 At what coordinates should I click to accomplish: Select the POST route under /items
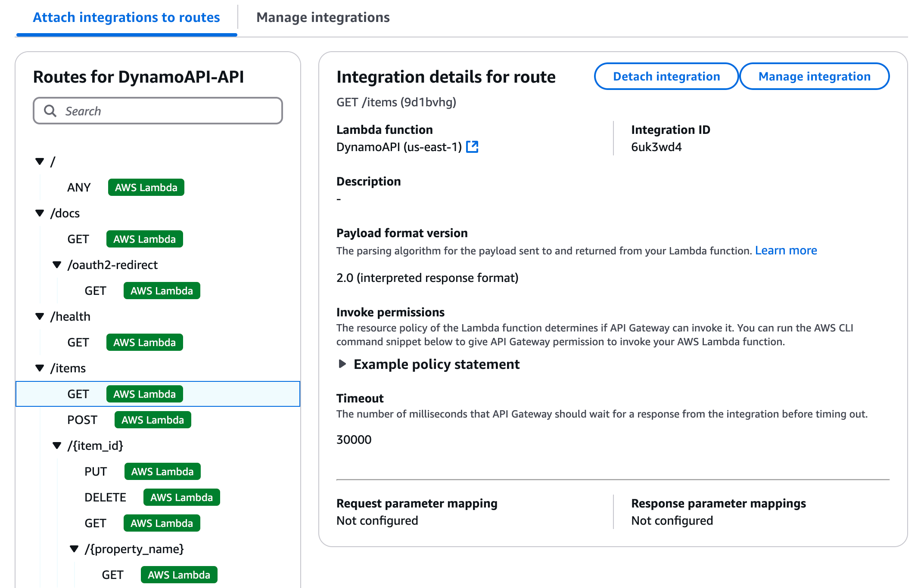point(82,420)
